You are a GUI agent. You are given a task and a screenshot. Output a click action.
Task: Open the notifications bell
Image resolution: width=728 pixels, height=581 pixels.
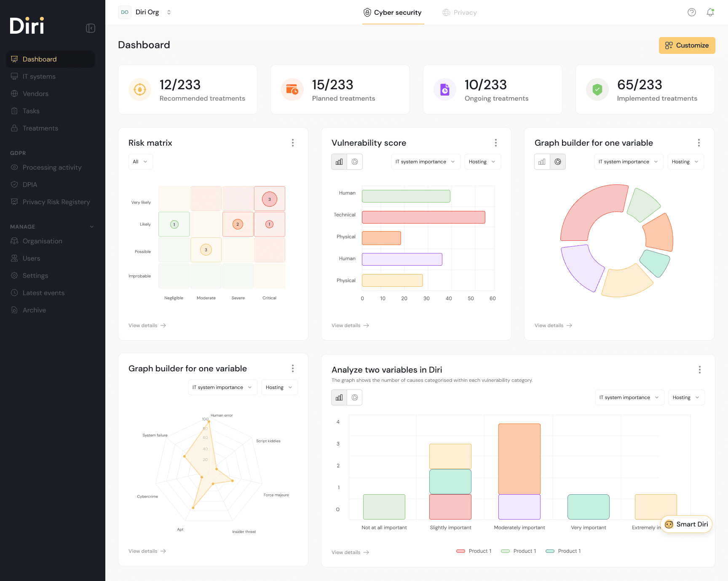[710, 12]
